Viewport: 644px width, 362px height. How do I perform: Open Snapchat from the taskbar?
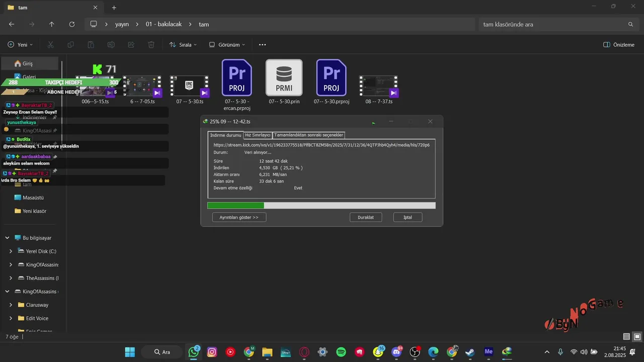378,352
